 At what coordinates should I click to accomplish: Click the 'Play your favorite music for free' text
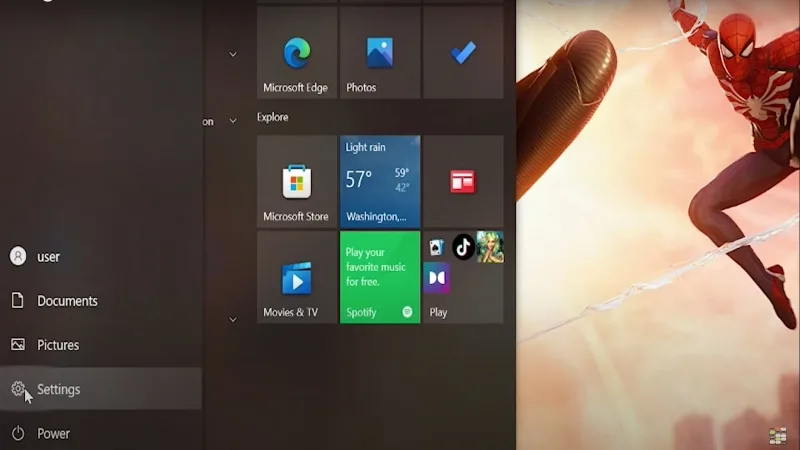coord(376,267)
